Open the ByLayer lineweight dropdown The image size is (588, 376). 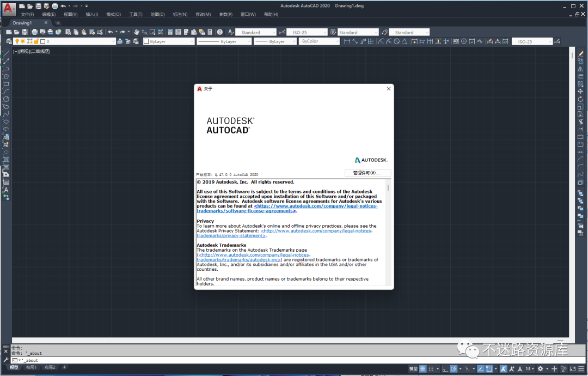(x=275, y=41)
